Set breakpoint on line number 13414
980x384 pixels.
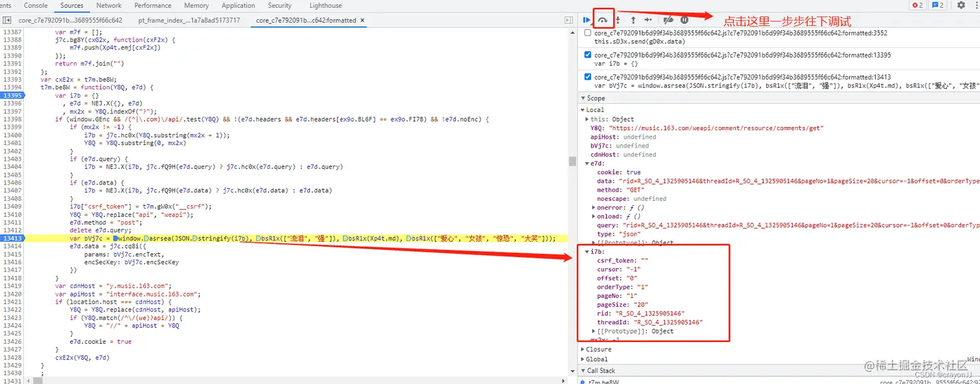coord(12,246)
